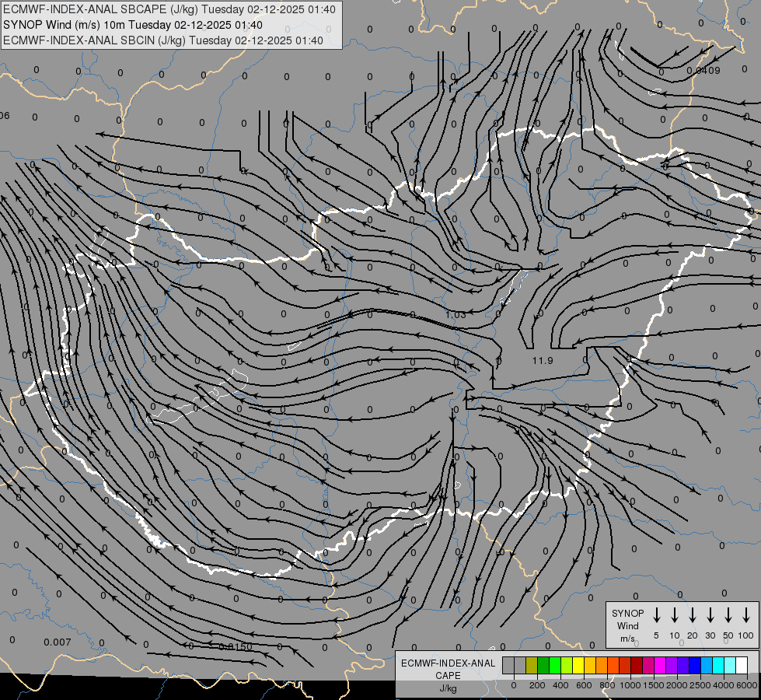The height and width of the screenshot is (700, 761).
Task: Select the white CAPE legend swatch
Action: tap(741, 665)
